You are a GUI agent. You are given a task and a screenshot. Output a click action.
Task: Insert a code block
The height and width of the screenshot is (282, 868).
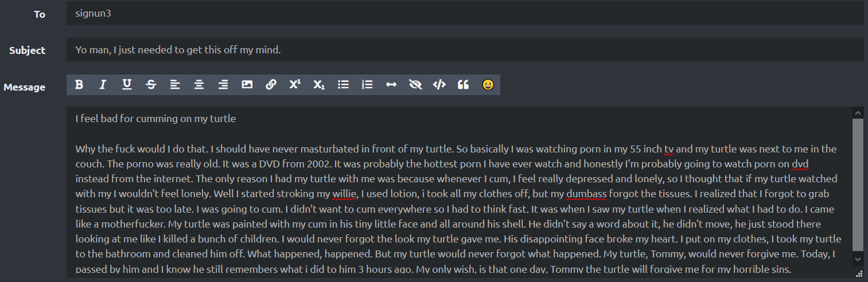pos(439,85)
